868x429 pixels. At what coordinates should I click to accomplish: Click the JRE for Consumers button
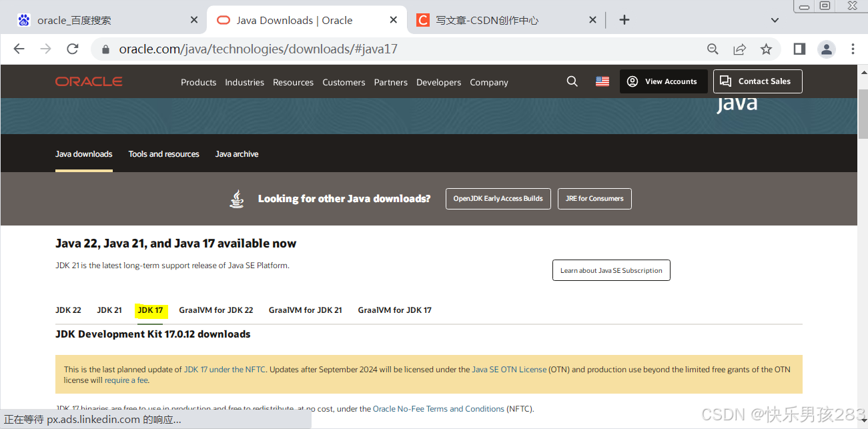(x=594, y=198)
